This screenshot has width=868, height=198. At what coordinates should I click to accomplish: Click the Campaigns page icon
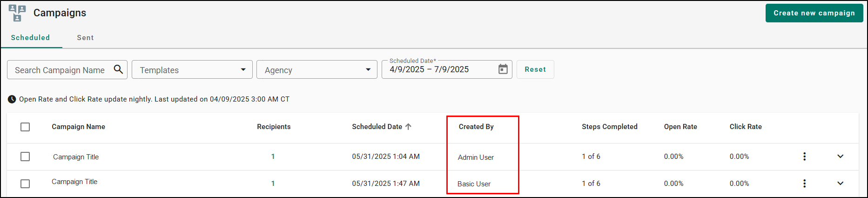coord(17,13)
